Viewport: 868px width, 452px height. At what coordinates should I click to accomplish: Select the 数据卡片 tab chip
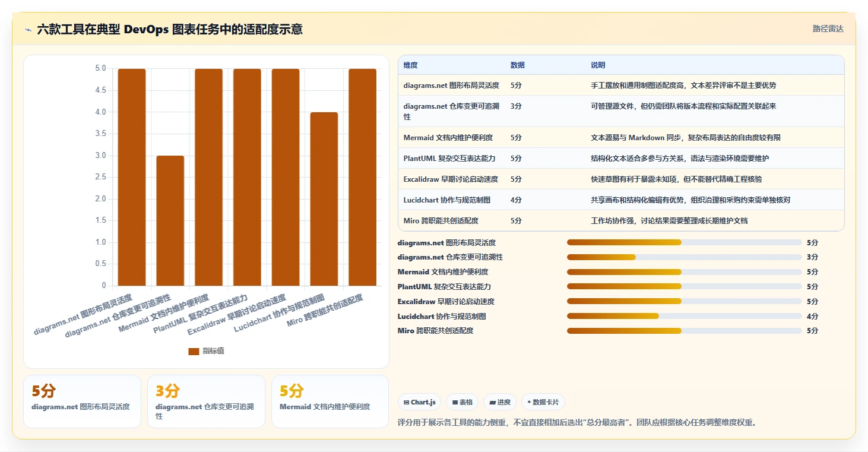(543, 402)
